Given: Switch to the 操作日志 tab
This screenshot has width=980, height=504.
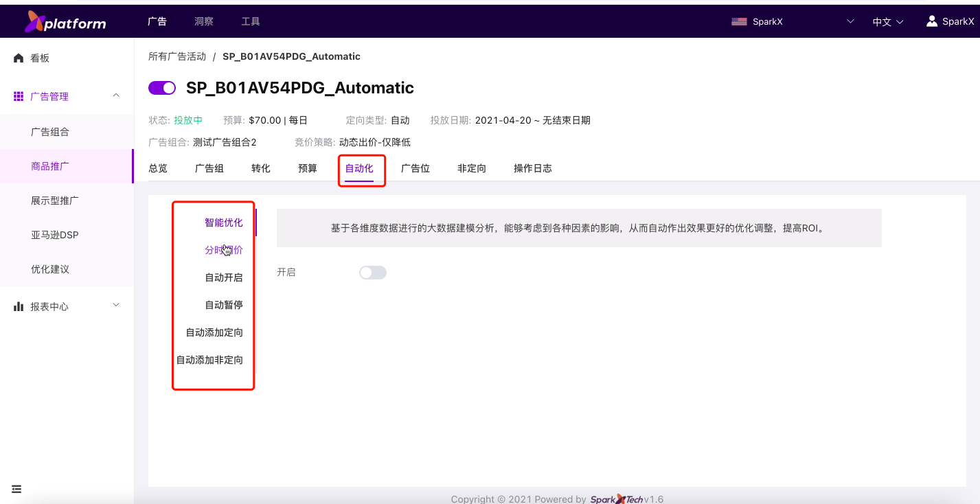Looking at the screenshot, I should [533, 168].
